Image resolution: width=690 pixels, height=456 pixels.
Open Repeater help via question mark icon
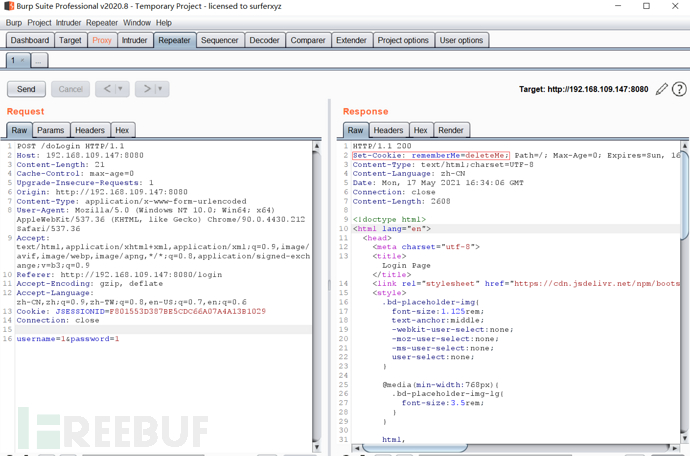pyautogui.click(x=680, y=89)
